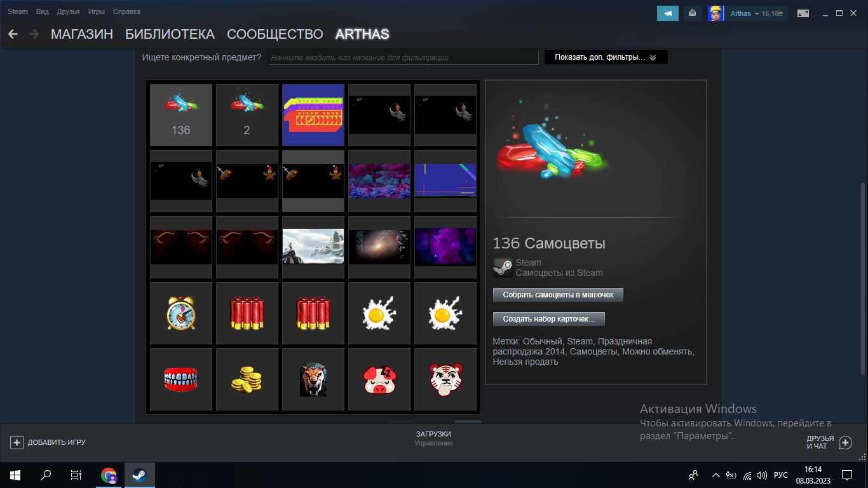Image resolution: width=868 pixels, height=488 pixels.
Task: Click the Steam game name link
Action: tap(529, 262)
